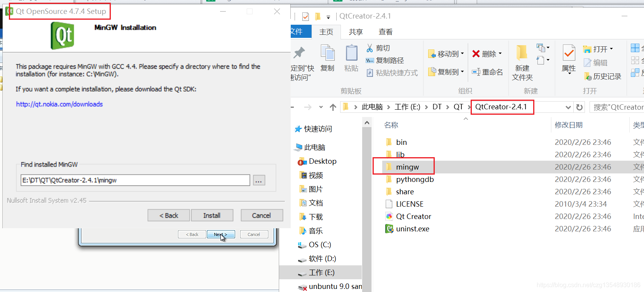Select the pythongdb folder

(410, 179)
